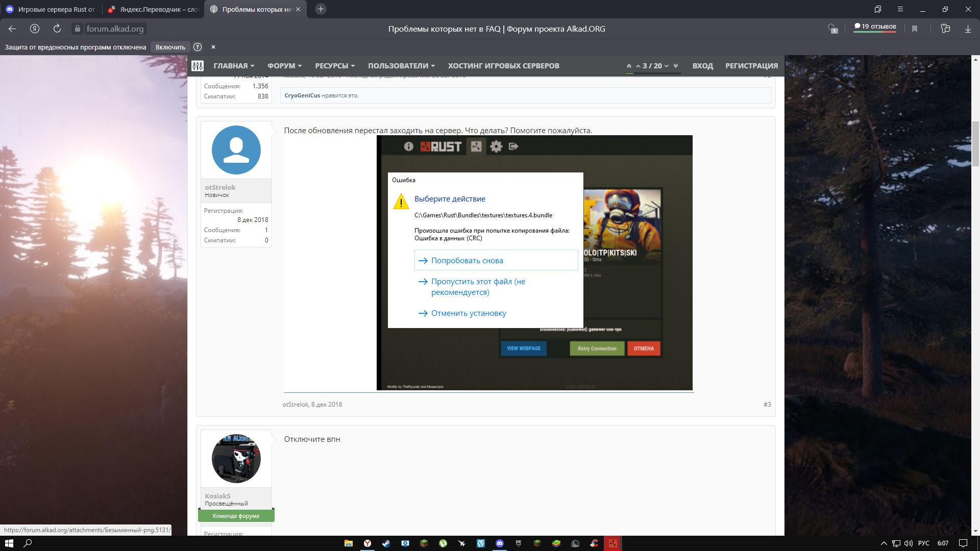Open Discord from the taskbar
This screenshot has width=980, height=551.
tap(500, 543)
